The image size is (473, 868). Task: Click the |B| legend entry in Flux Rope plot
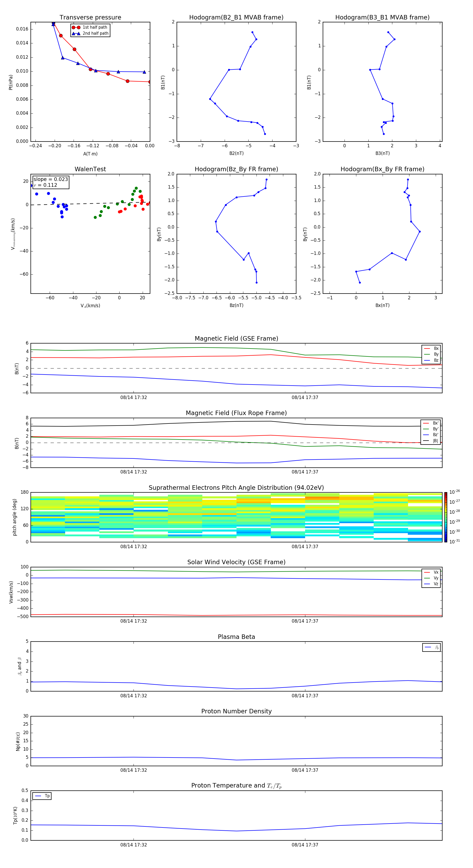tap(431, 441)
